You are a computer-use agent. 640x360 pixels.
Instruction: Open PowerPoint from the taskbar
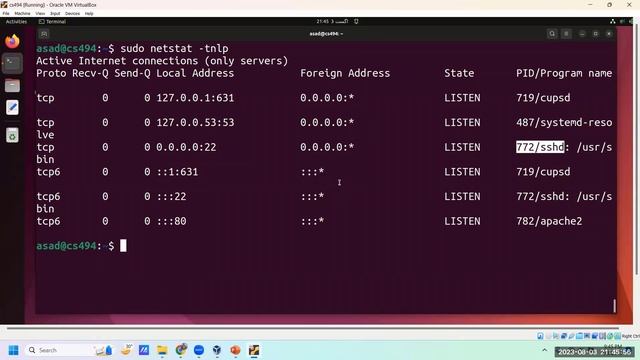pyautogui.click(x=235, y=350)
